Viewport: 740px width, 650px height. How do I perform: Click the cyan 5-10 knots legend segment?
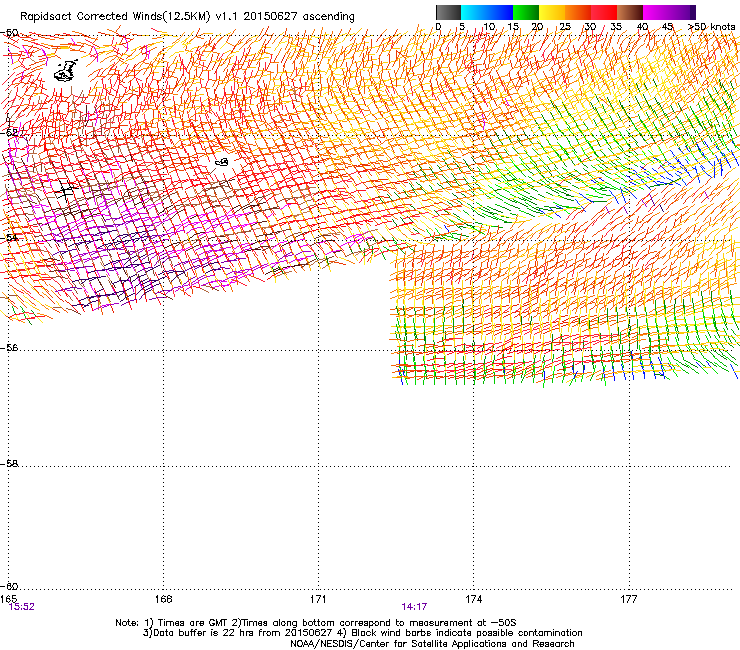pyautogui.click(x=474, y=12)
